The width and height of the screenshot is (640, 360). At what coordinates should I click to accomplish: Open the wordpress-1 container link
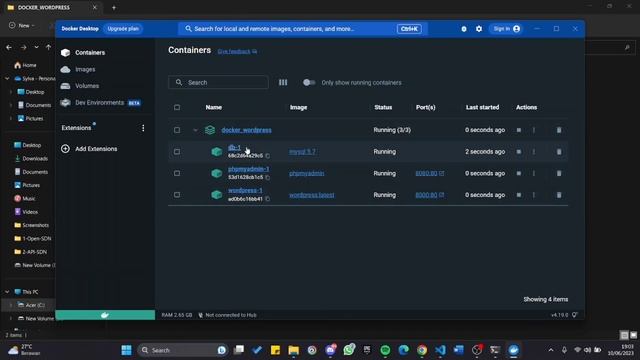(245, 190)
